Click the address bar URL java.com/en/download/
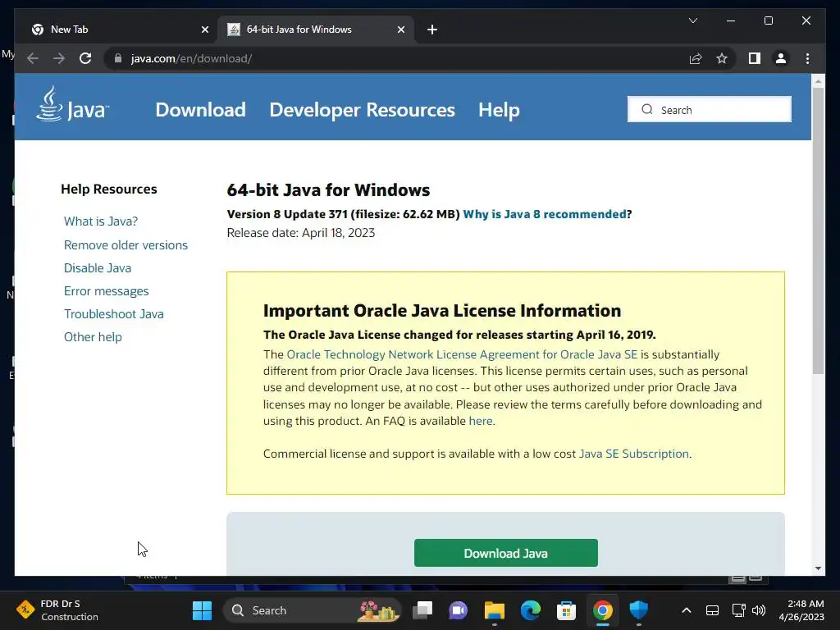 click(191, 58)
